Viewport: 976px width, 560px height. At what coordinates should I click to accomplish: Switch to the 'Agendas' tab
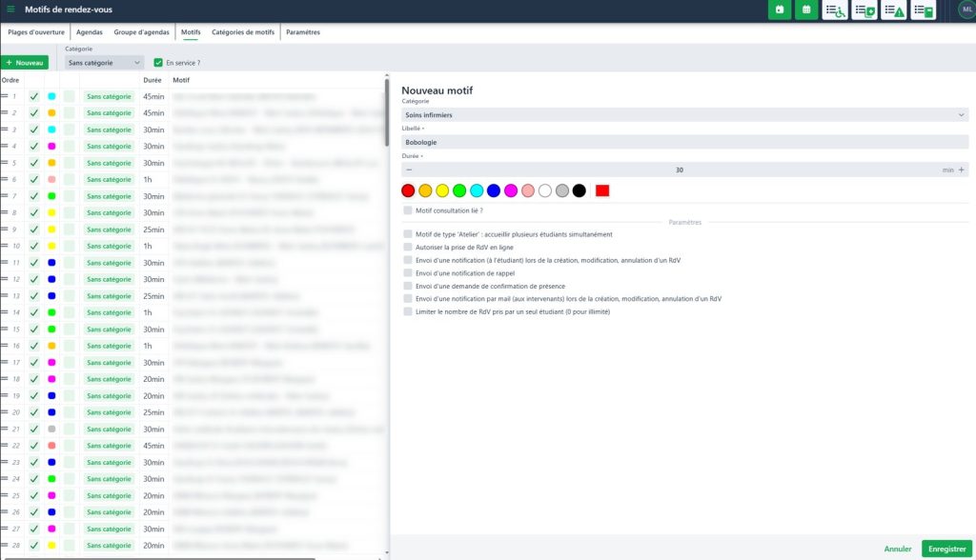coord(89,32)
